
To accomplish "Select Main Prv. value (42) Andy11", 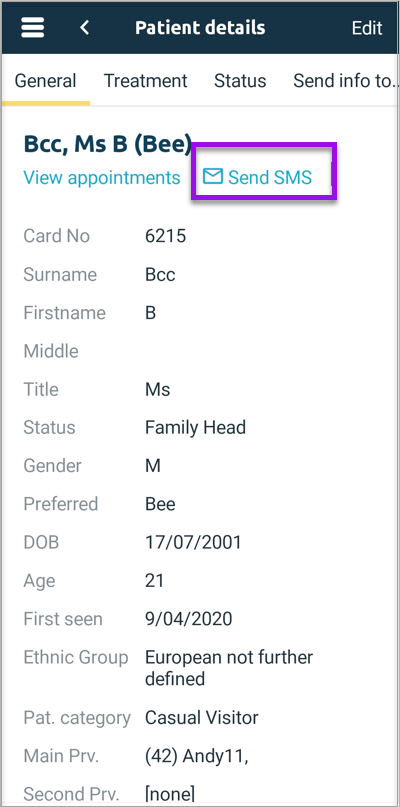I will (x=197, y=757).
